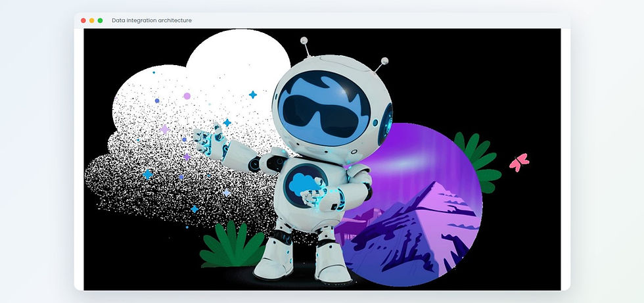Click the yellow minimize window dot
Image resolution: width=644 pixels, height=303 pixels.
pyautogui.click(x=91, y=20)
